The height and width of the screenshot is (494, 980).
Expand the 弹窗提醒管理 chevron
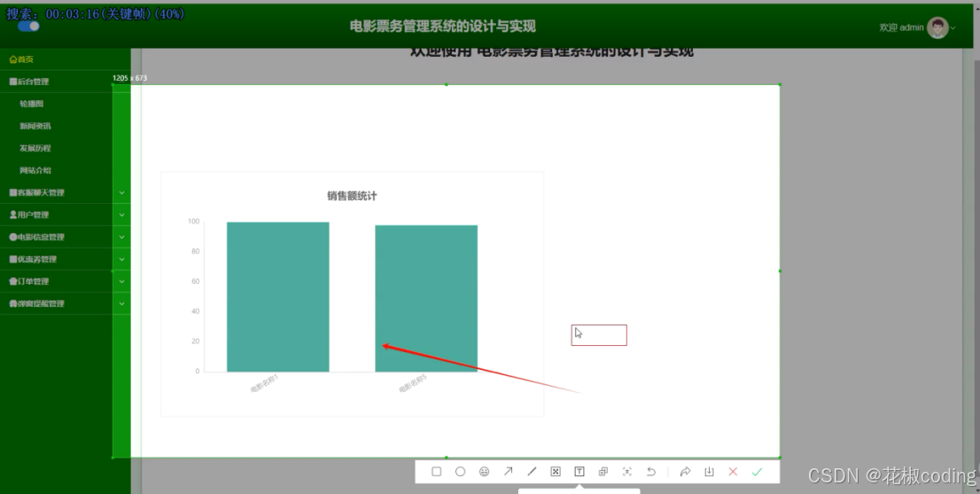tap(122, 303)
